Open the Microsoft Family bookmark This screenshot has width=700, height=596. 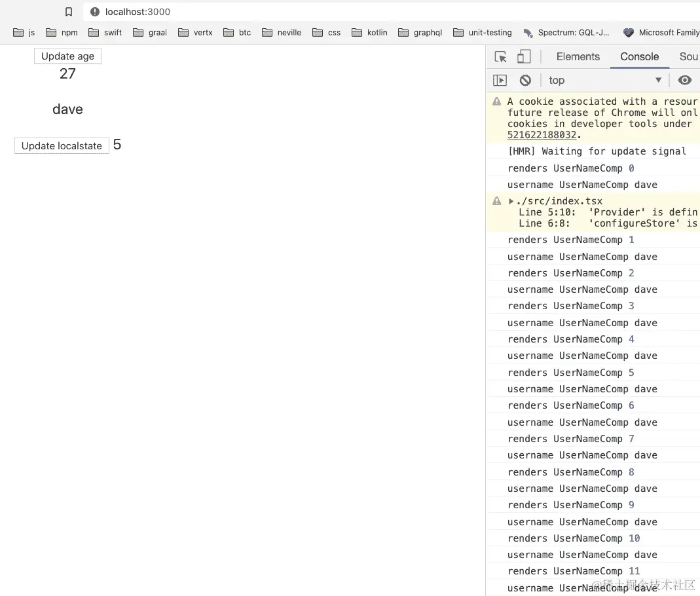click(x=661, y=33)
